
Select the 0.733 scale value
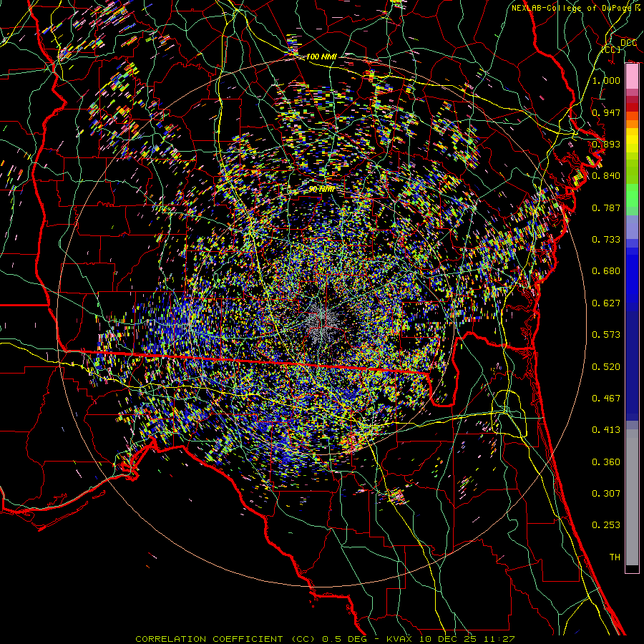click(x=606, y=240)
